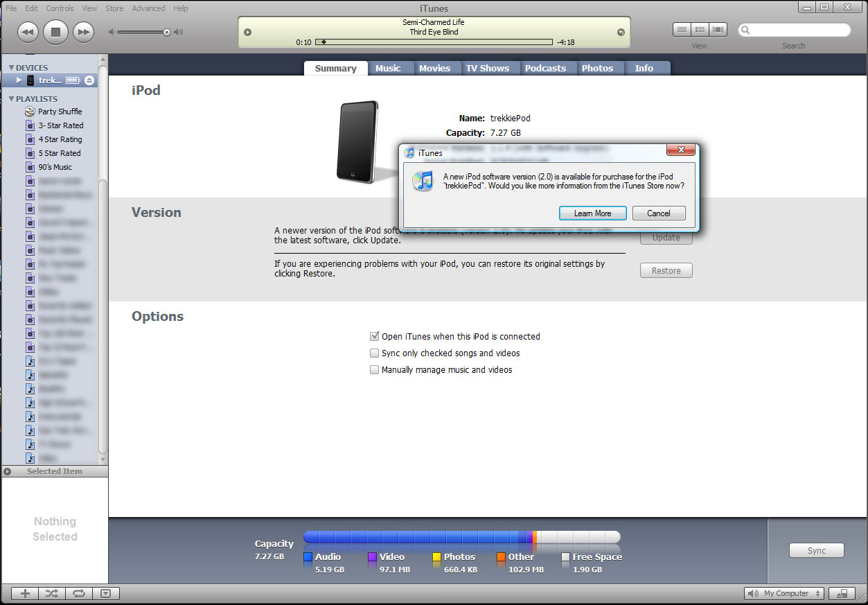
Task: Click Learn More in the iTunes dialog
Action: (592, 213)
